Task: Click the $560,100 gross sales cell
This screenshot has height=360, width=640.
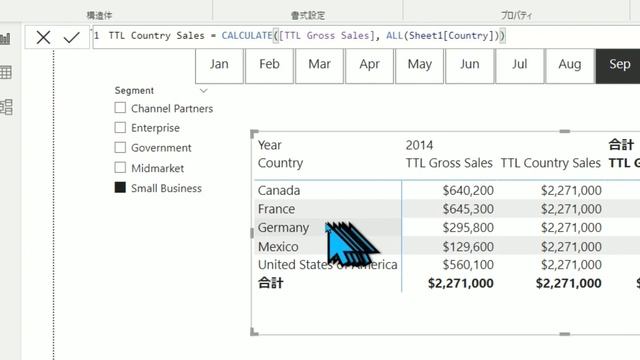Action: (468, 264)
